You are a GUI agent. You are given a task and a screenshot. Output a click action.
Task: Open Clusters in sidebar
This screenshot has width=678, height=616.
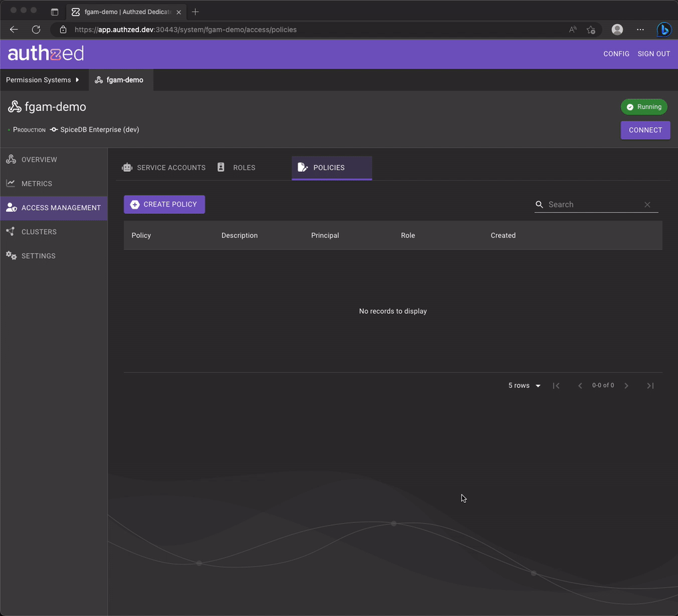click(x=53, y=231)
